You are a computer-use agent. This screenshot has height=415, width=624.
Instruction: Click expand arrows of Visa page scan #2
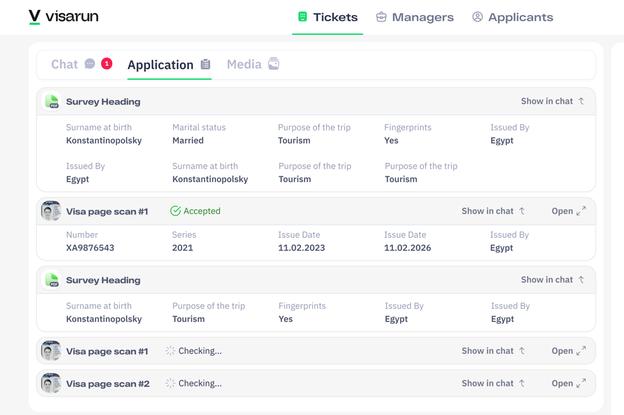click(x=581, y=383)
